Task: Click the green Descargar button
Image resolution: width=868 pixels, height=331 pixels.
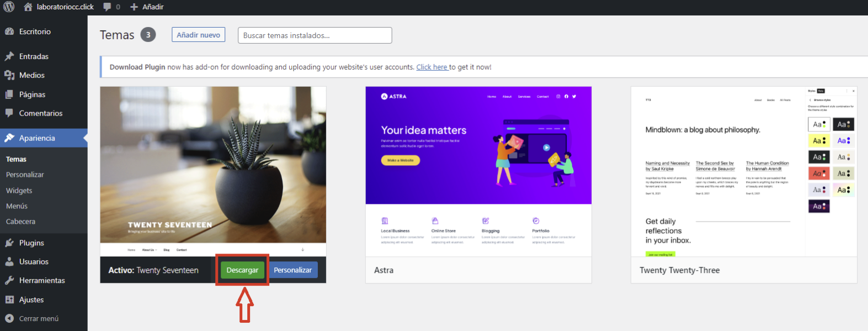Action: click(242, 270)
